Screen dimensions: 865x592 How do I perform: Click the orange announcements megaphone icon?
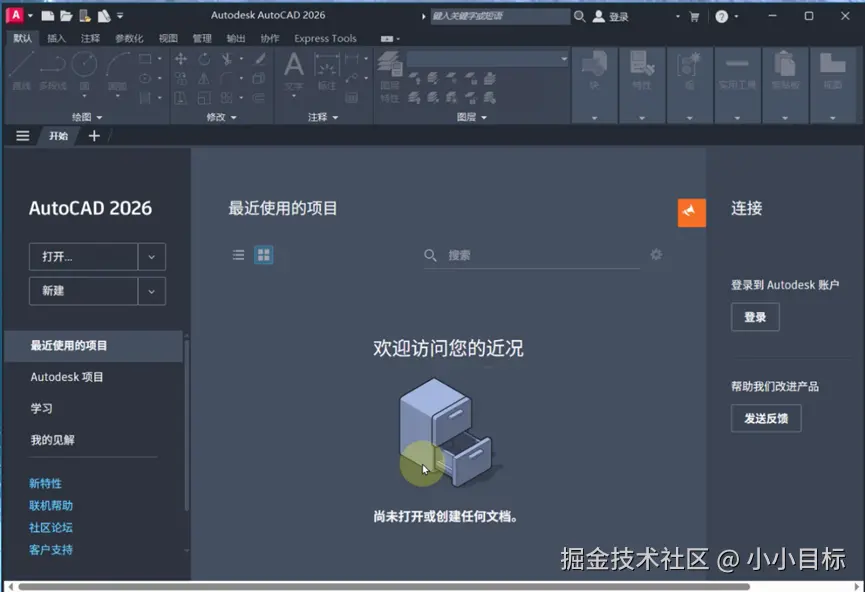pyautogui.click(x=692, y=212)
